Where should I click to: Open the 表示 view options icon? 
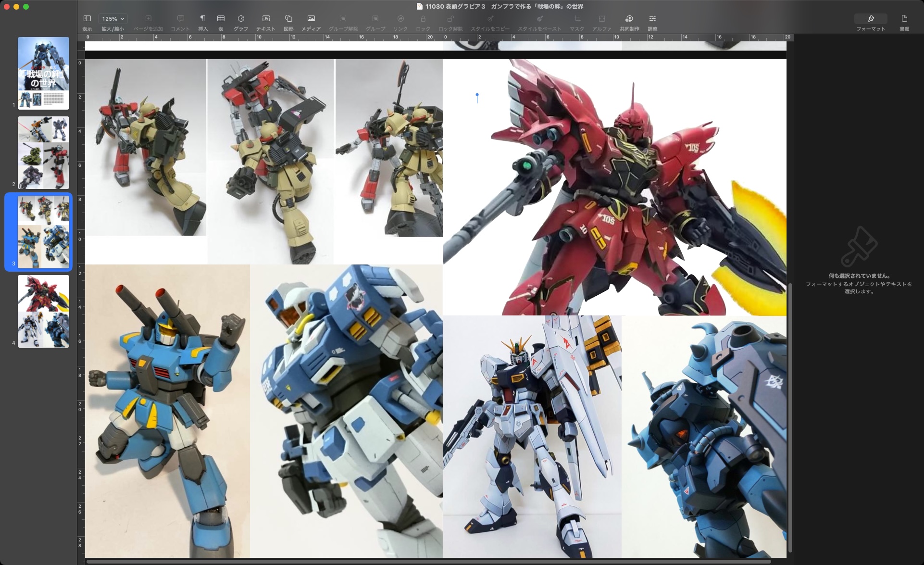(87, 19)
